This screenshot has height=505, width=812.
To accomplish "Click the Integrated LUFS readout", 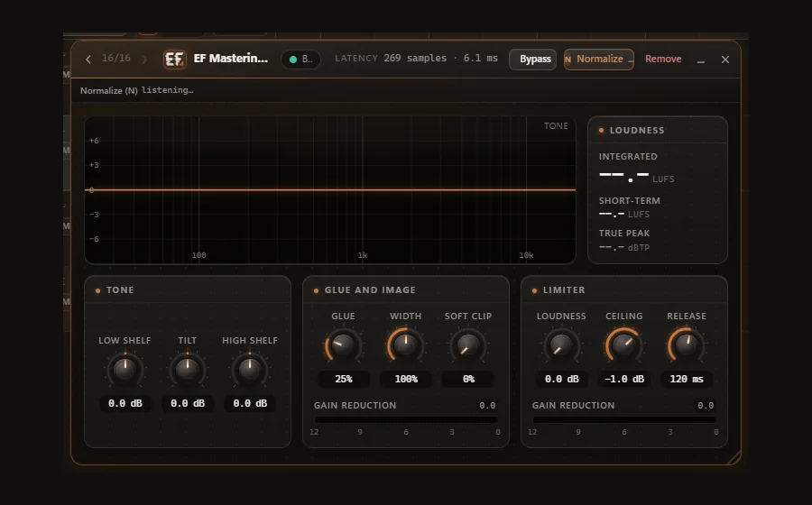I will (636, 177).
